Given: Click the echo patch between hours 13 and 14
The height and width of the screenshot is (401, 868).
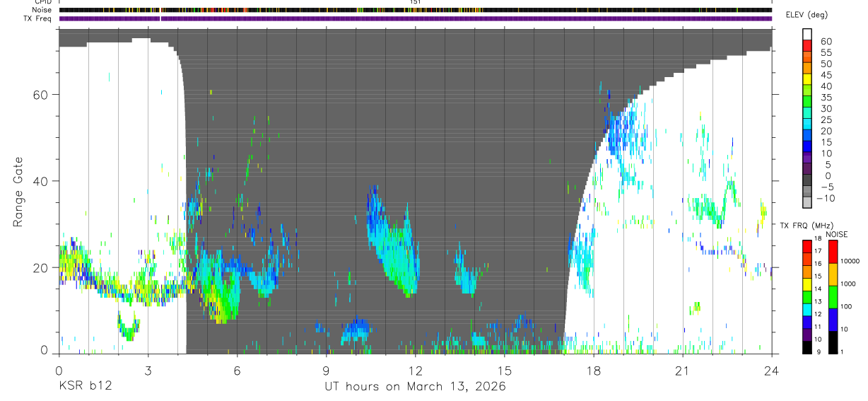Looking at the screenshot, I should point(466,270).
